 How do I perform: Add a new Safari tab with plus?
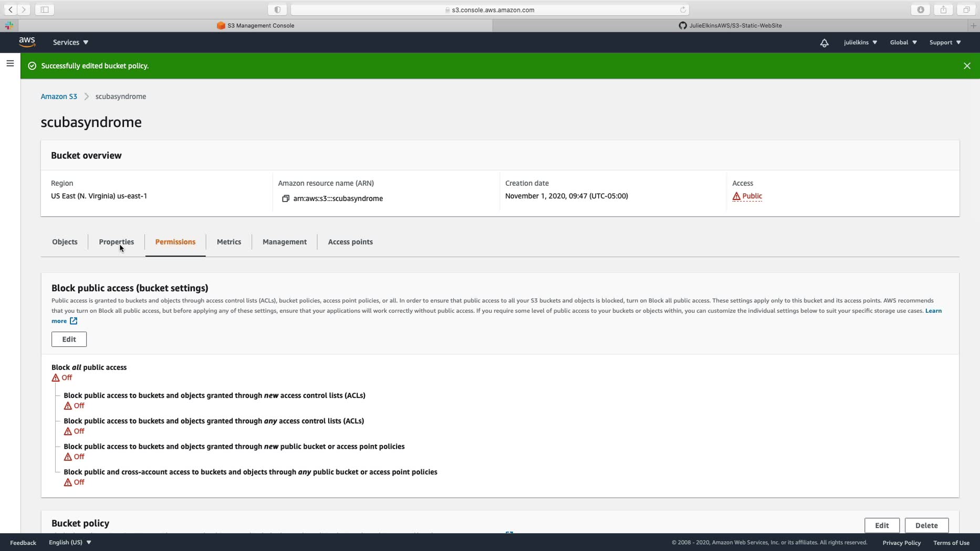click(974, 25)
